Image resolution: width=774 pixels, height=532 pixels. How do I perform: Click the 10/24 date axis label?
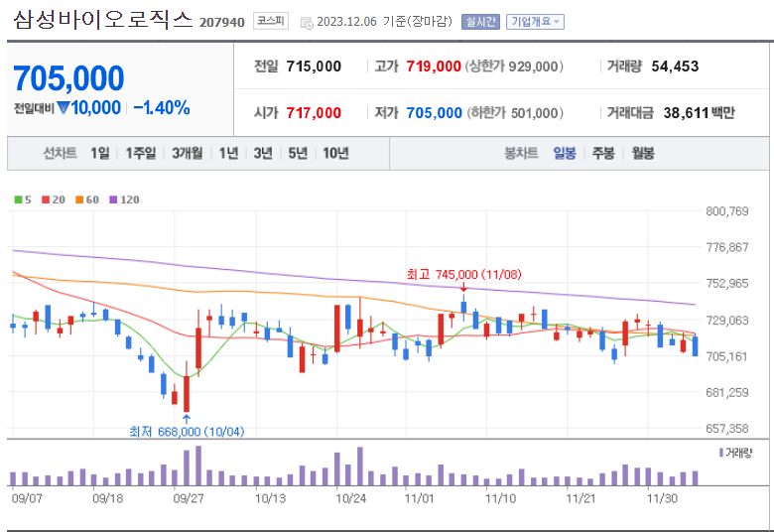click(x=350, y=498)
